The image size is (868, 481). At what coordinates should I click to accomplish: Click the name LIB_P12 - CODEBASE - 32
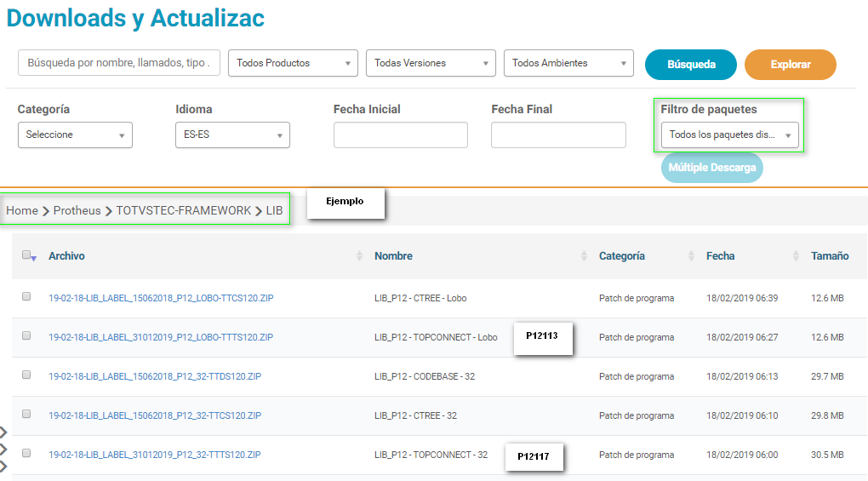tap(425, 376)
